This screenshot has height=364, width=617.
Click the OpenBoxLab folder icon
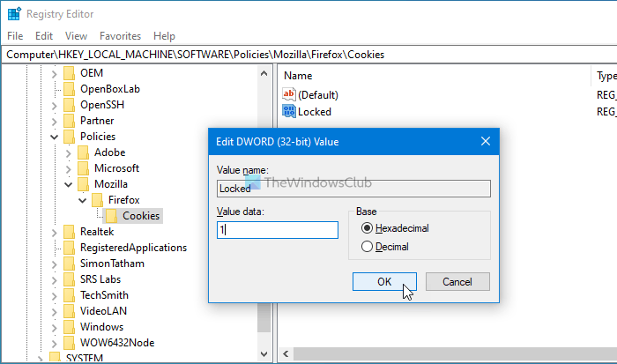point(69,89)
